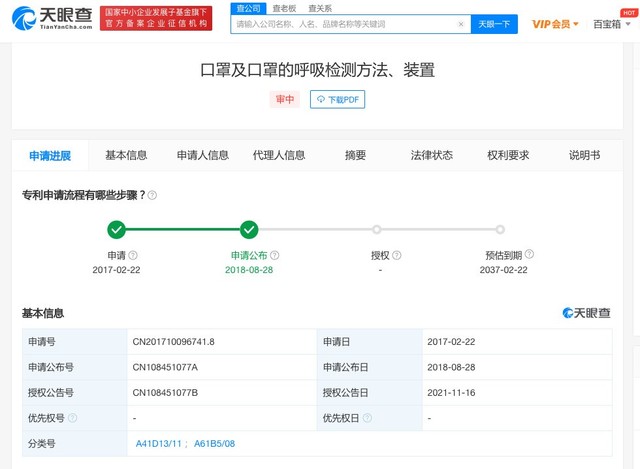Viewport: 640px width, 469px height.
Task: Expand the 百宝箱 menu
Action: [x=611, y=24]
